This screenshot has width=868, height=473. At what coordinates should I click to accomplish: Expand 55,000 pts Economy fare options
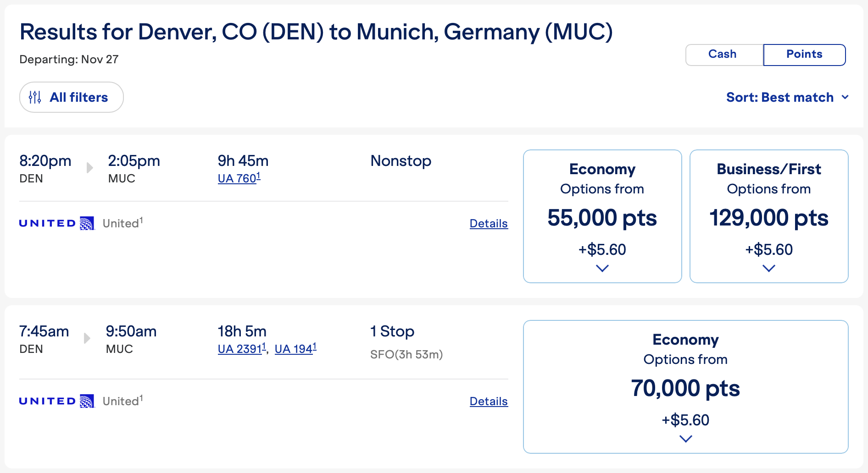point(602,268)
